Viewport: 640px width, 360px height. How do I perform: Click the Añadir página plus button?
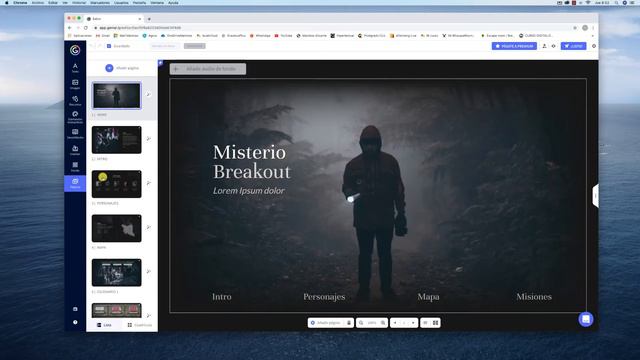click(x=109, y=68)
